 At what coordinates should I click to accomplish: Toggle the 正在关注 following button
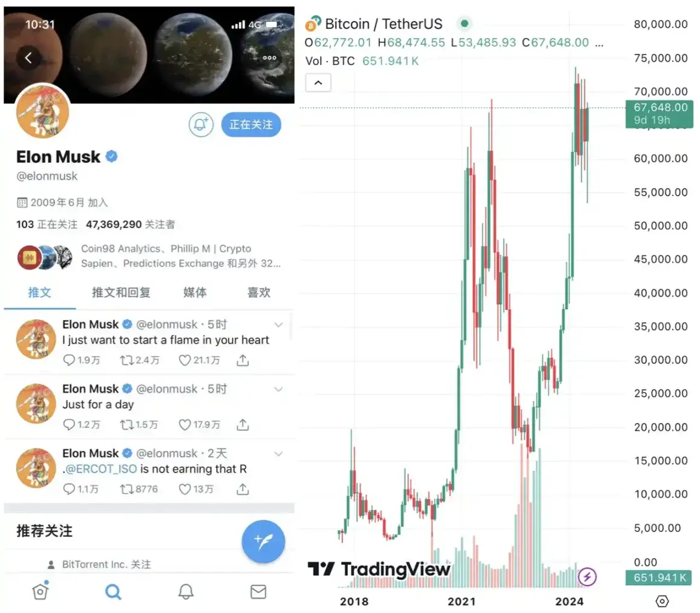(251, 125)
